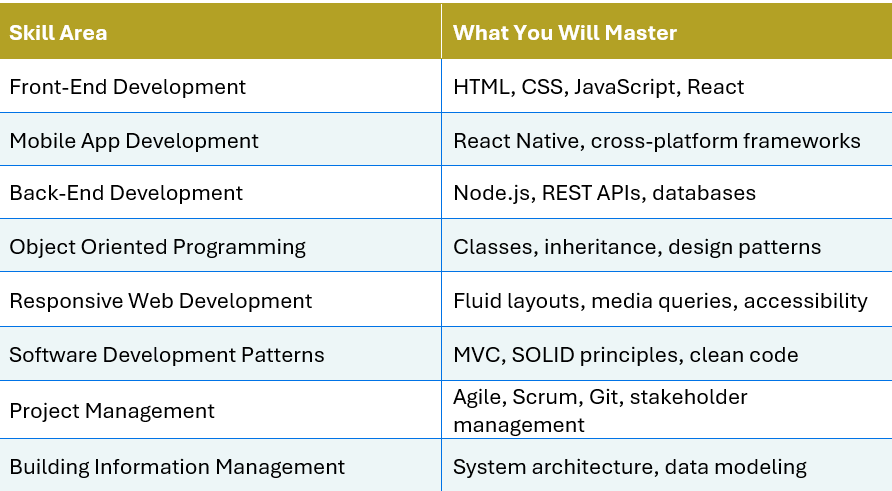
Task: Select the Responsive Web Development cell
Action: [x=160, y=301]
